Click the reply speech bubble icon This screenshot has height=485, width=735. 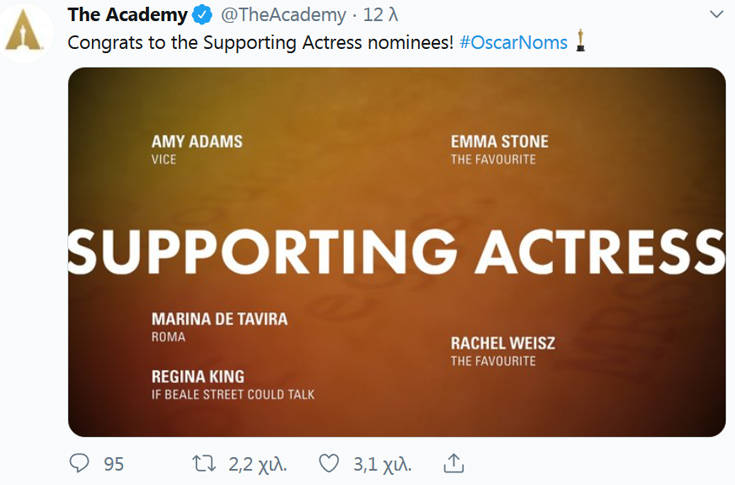tap(79, 463)
